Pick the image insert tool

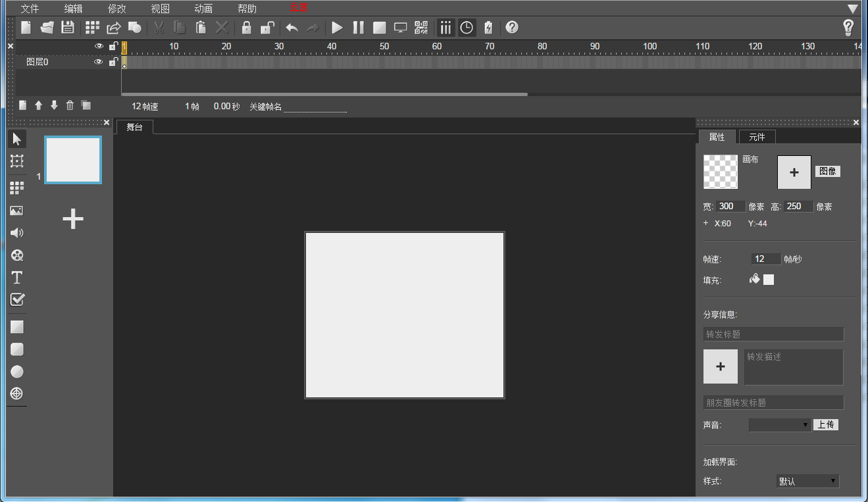[17, 211]
